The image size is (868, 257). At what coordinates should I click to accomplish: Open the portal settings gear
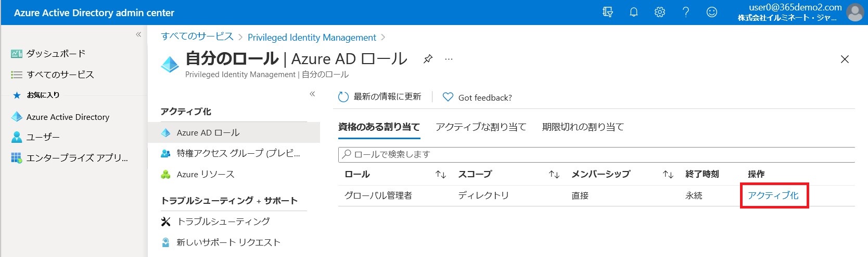660,12
